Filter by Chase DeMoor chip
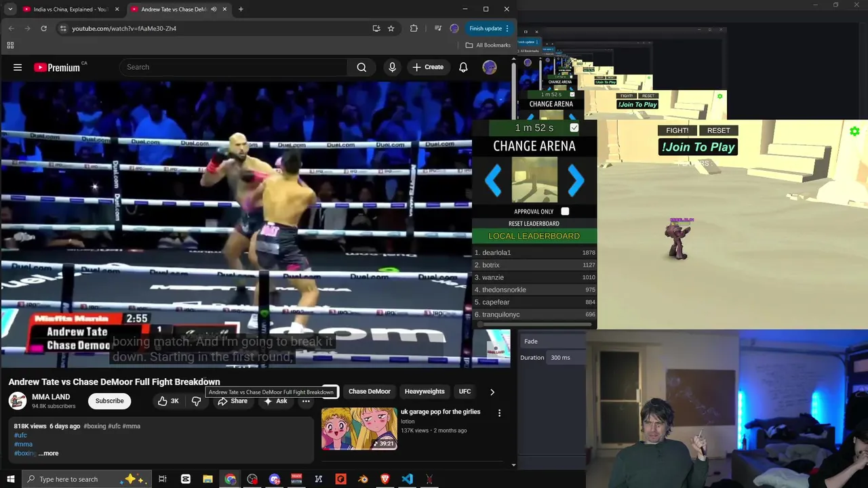The width and height of the screenshot is (868, 488). point(370,392)
